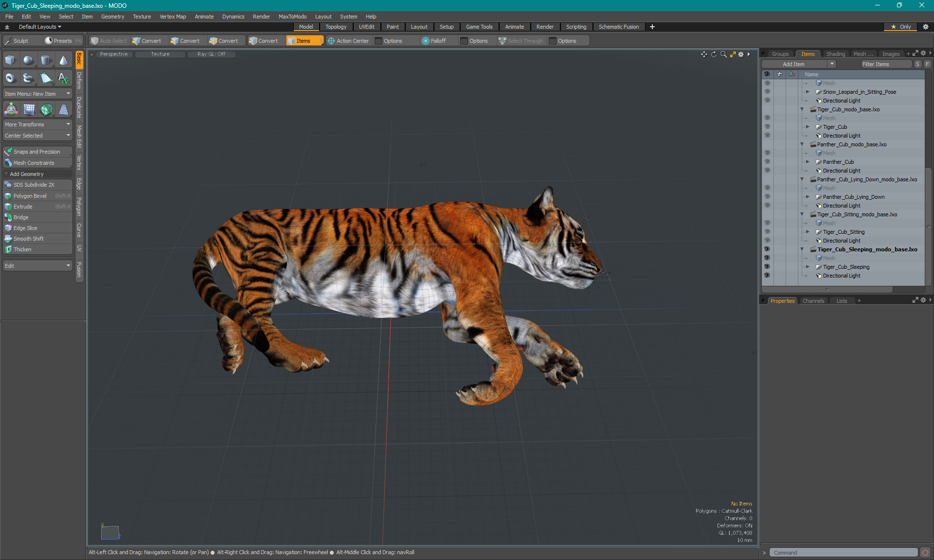Activate the Extrude tool

click(x=37, y=207)
